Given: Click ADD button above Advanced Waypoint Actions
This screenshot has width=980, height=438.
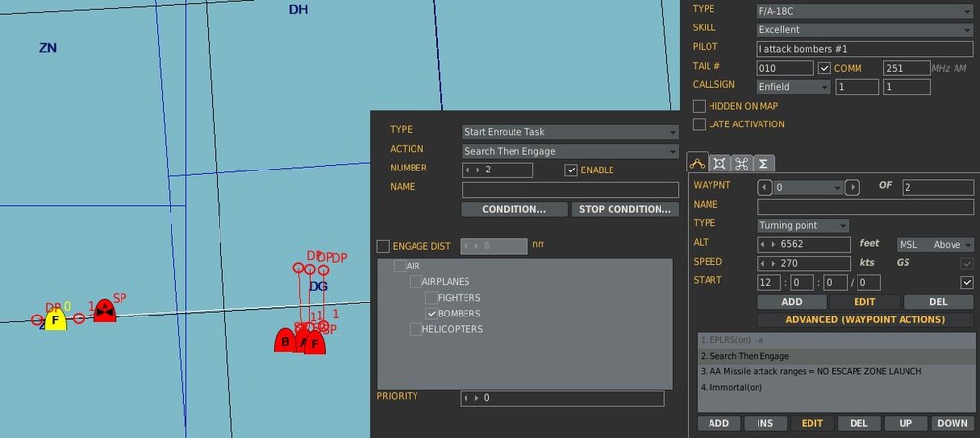Looking at the screenshot, I should pos(791,302).
